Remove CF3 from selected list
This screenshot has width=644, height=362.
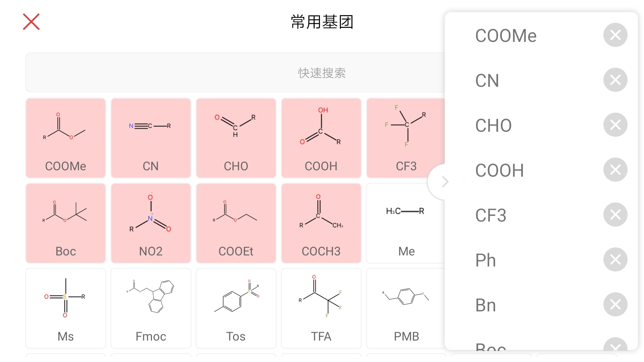coord(615,215)
